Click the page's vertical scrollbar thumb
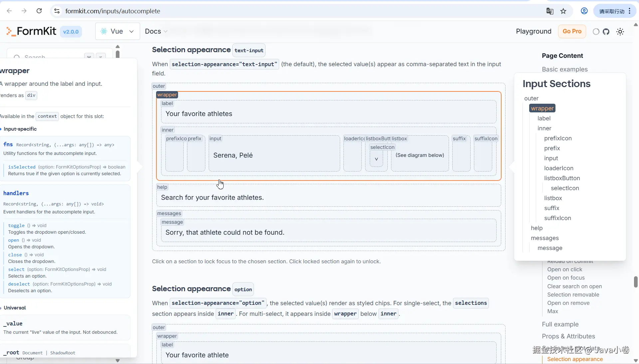Screen dimensions: 639x364 [636, 281]
